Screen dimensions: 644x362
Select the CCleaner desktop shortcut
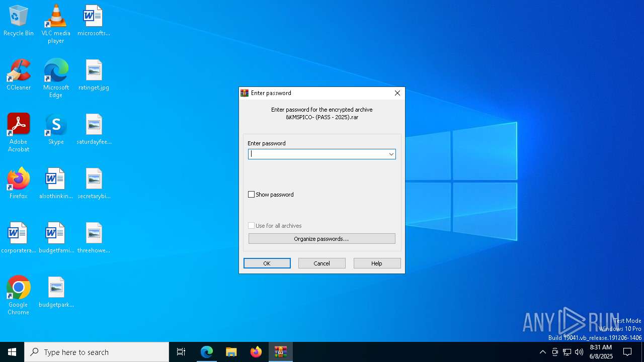(x=19, y=75)
